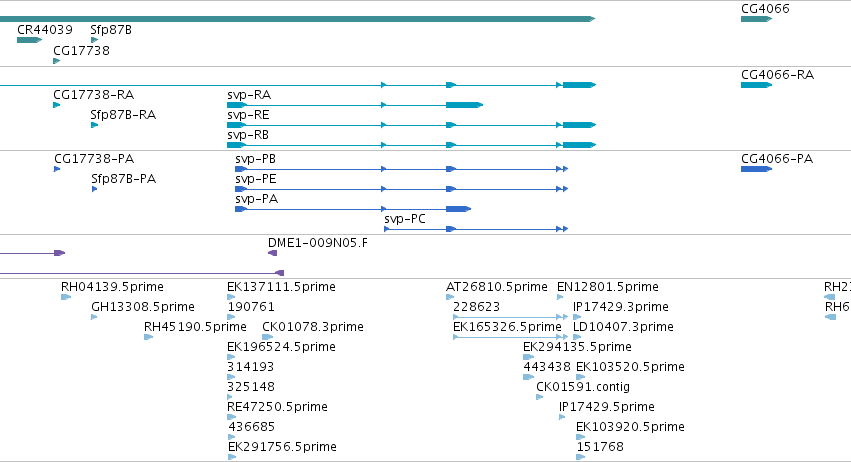This screenshot has width=851, height=462.
Task: Select the RH45190.5prime EST
Action: (x=148, y=337)
